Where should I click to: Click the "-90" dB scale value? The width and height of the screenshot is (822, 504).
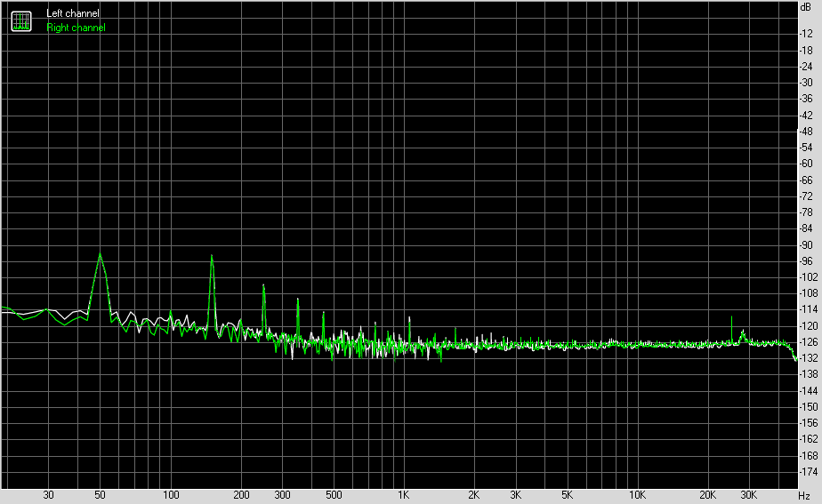[806, 245]
